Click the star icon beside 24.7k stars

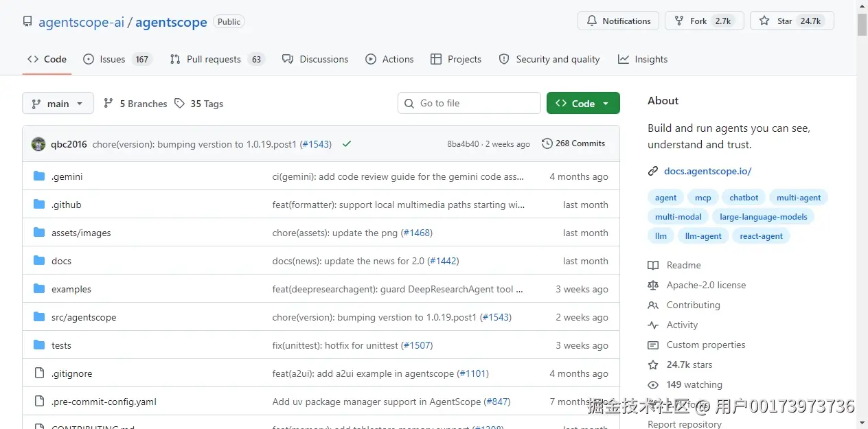click(653, 364)
